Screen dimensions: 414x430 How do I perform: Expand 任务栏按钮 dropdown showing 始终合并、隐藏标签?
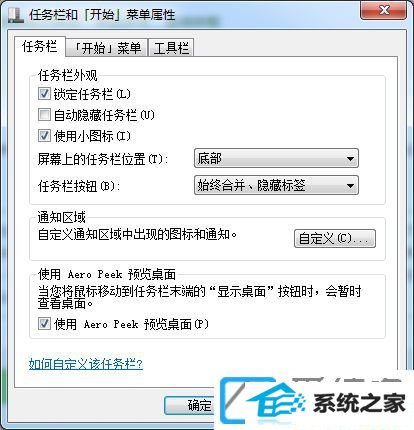(x=276, y=185)
